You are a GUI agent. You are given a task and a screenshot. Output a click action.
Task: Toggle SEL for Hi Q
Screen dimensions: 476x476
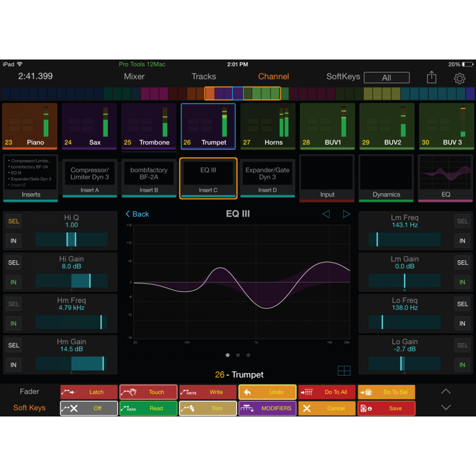coord(14,221)
